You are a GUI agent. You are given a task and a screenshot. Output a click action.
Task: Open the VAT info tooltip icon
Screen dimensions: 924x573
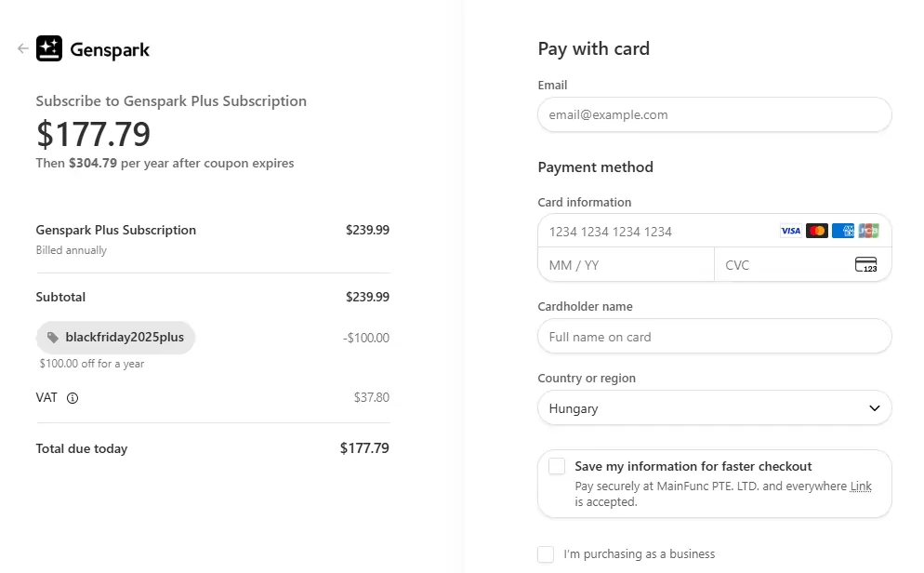tap(72, 397)
